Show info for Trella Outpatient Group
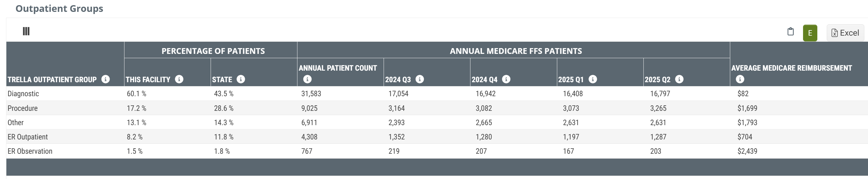Viewport: 868px width, 179px height. [106, 79]
